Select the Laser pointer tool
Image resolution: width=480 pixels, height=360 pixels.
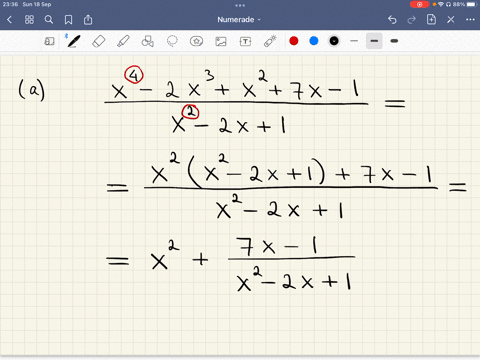click(270, 41)
